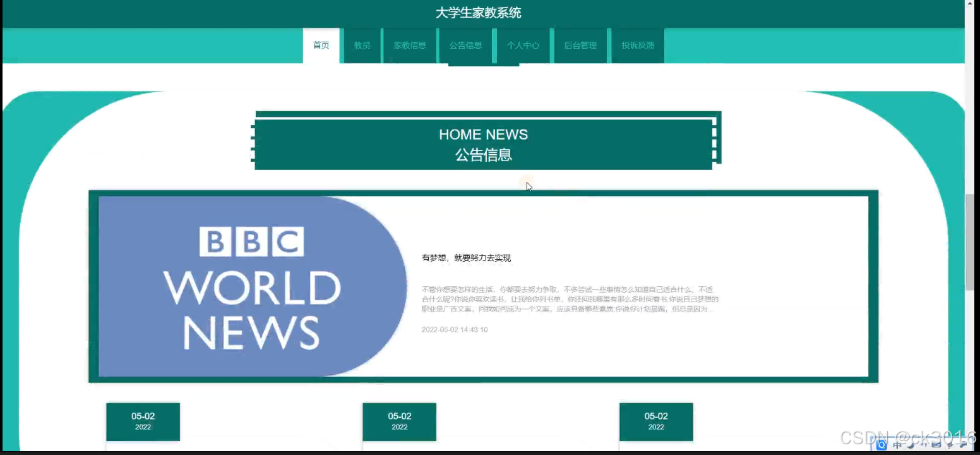Click the news summary paragraph starting 不管你想要怎样的生活

pos(570,300)
